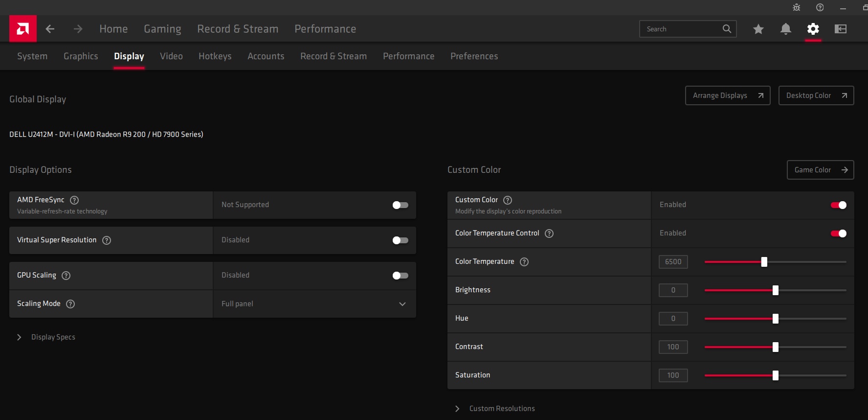Click the AMD logo home icon
868x420 pixels.
22,28
